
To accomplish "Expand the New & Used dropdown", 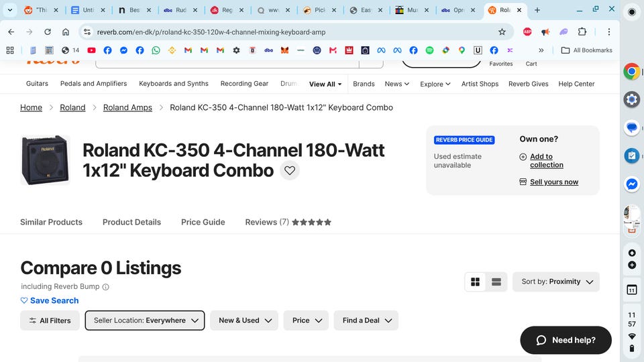I will (x=244, y=320).
